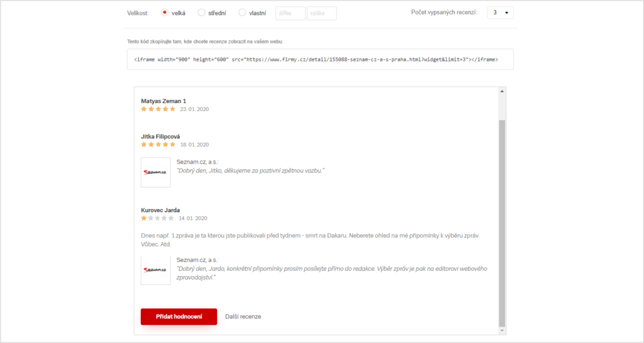Click the scrollbar down arrow in widget
Viewport: 644px width, 343px height.
tap(502, 330)
